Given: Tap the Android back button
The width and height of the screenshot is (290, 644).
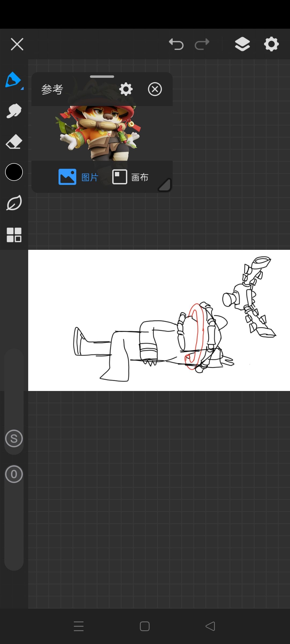Looking at the screenshot, I should [x=210, y=626].
